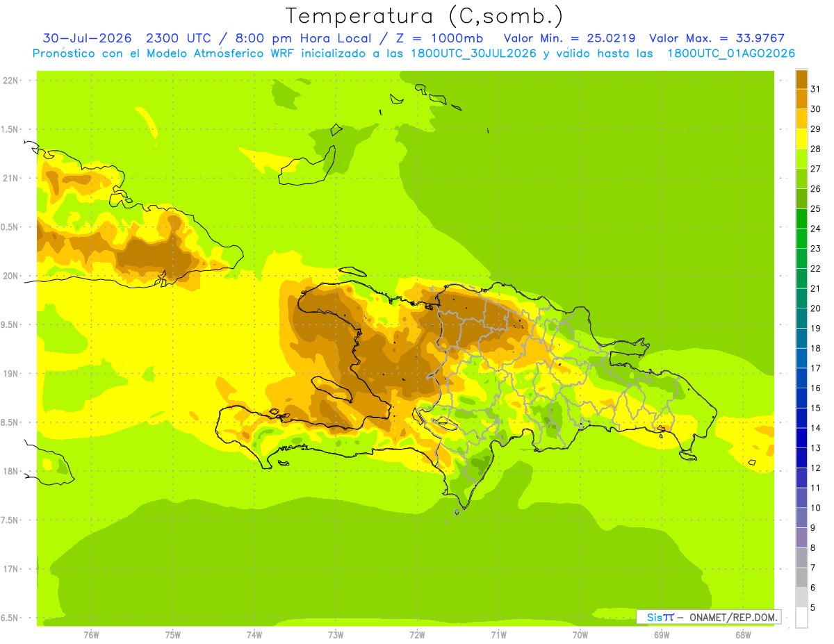
Task: Click the 1800UTC_01AGO2026 valid-until text
Action: pyautogui.click(x=731, y=53)
